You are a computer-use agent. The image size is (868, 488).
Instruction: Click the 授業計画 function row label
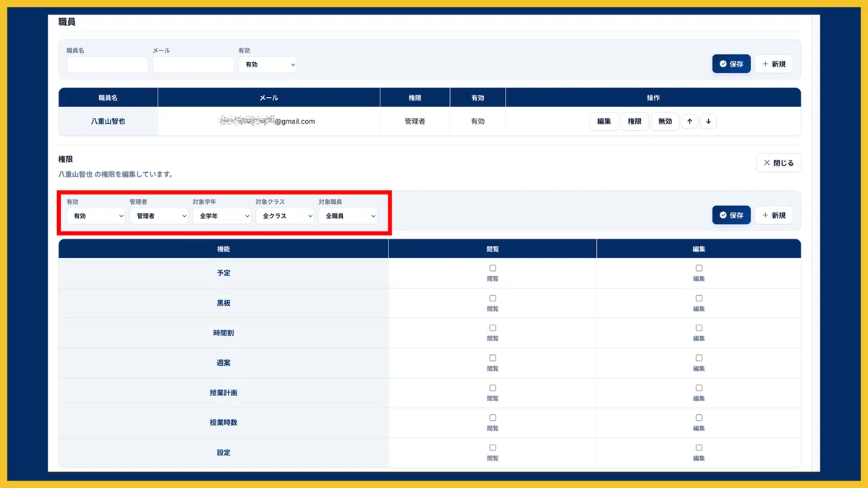224,393
